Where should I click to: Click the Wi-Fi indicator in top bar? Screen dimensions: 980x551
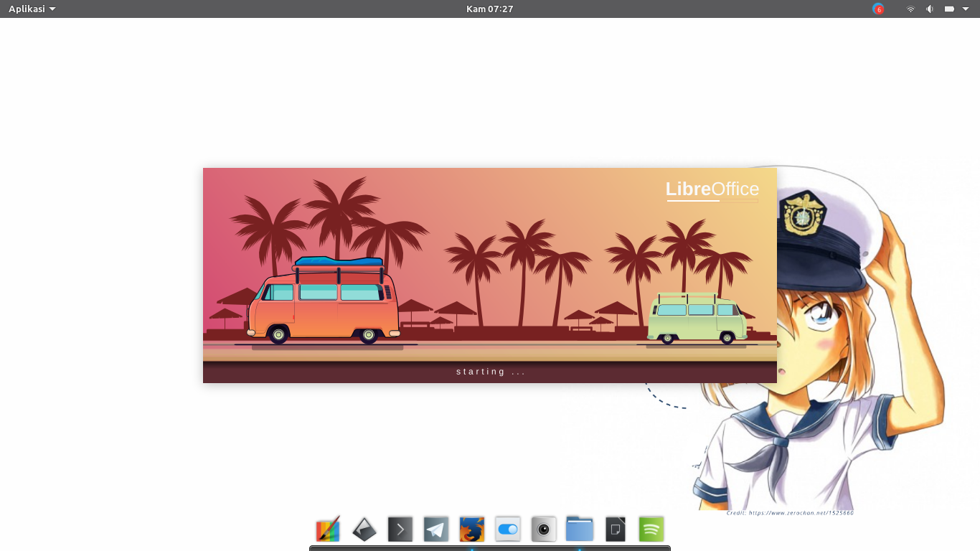click(x=910, y=9)
